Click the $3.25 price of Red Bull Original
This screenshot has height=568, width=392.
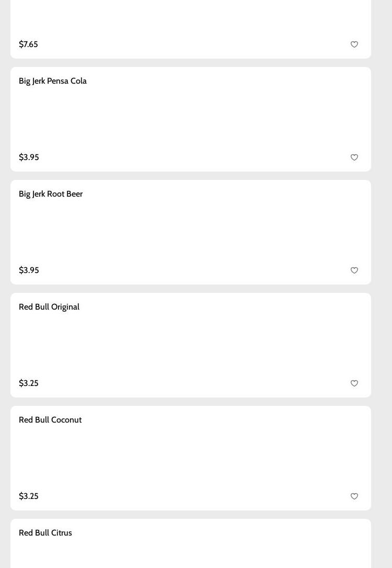29,383
